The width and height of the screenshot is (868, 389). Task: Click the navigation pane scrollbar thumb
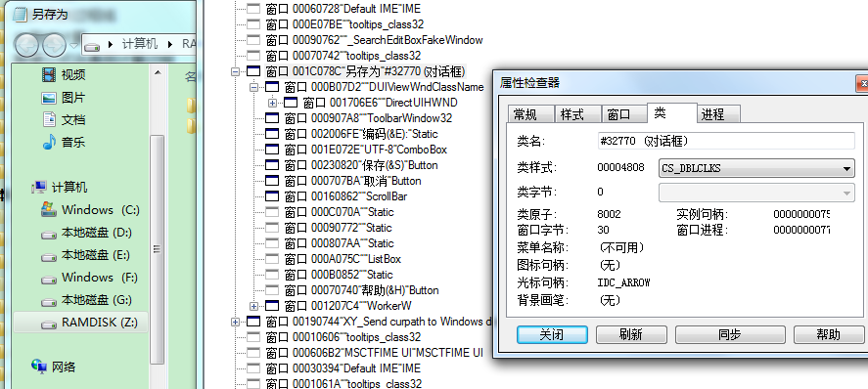tap(158, 249)
